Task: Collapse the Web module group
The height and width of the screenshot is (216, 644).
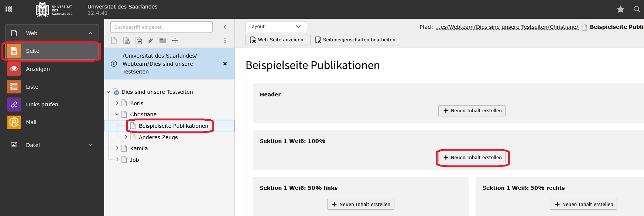Action: 90,34
